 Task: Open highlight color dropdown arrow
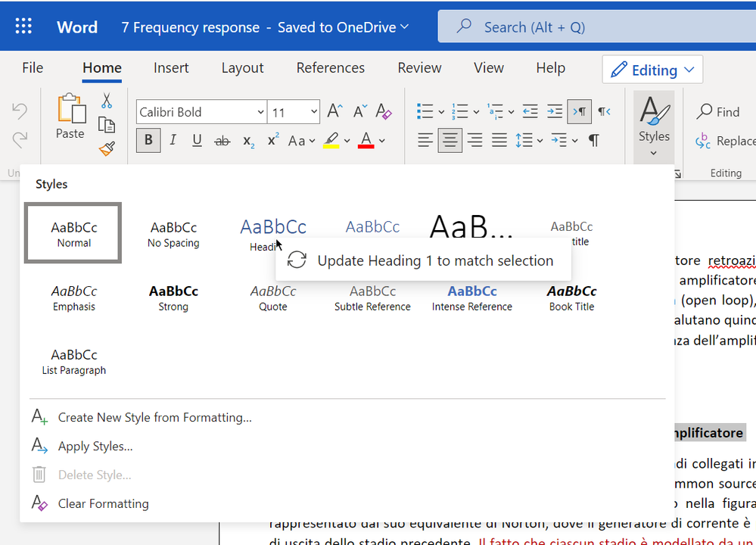point(347,141)
